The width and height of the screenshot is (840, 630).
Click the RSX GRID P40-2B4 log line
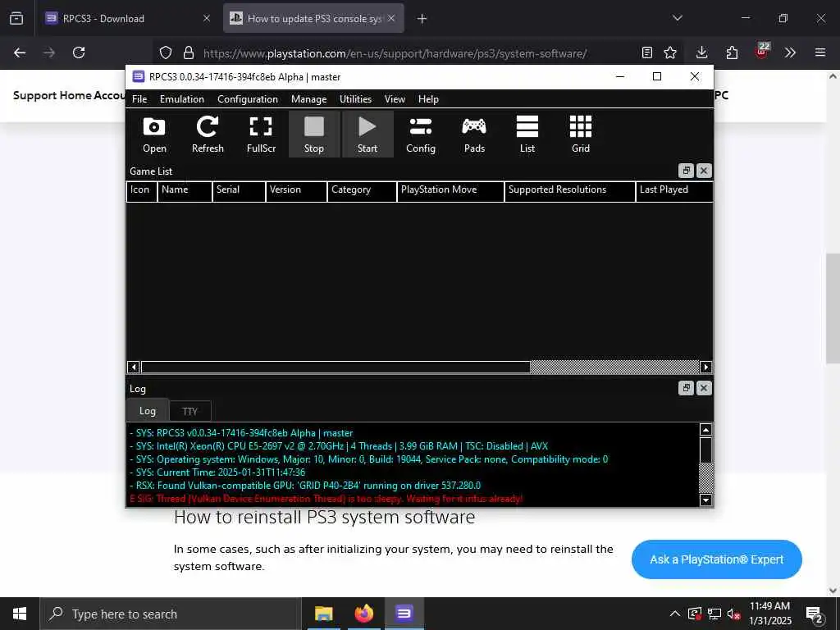tap(305, 486)
